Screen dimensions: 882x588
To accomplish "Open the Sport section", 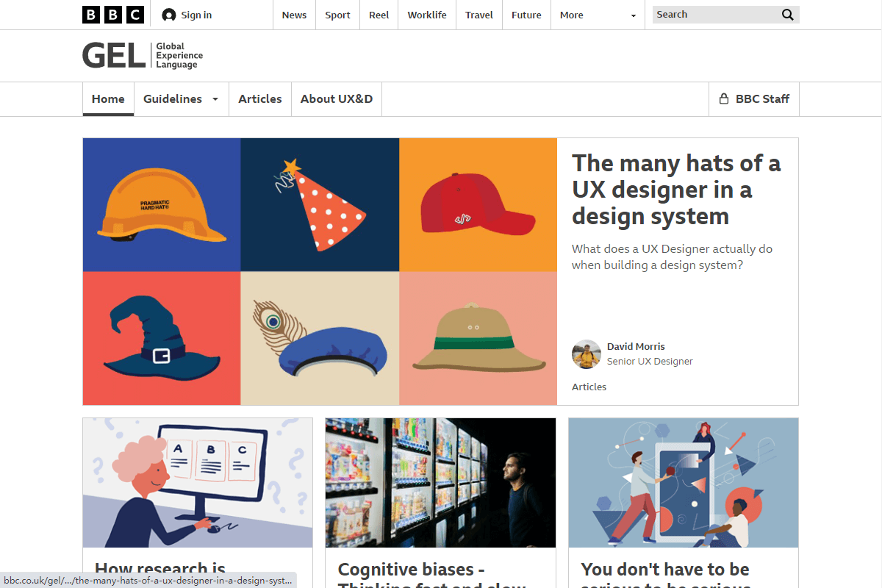I will click(x=337, y=15).
